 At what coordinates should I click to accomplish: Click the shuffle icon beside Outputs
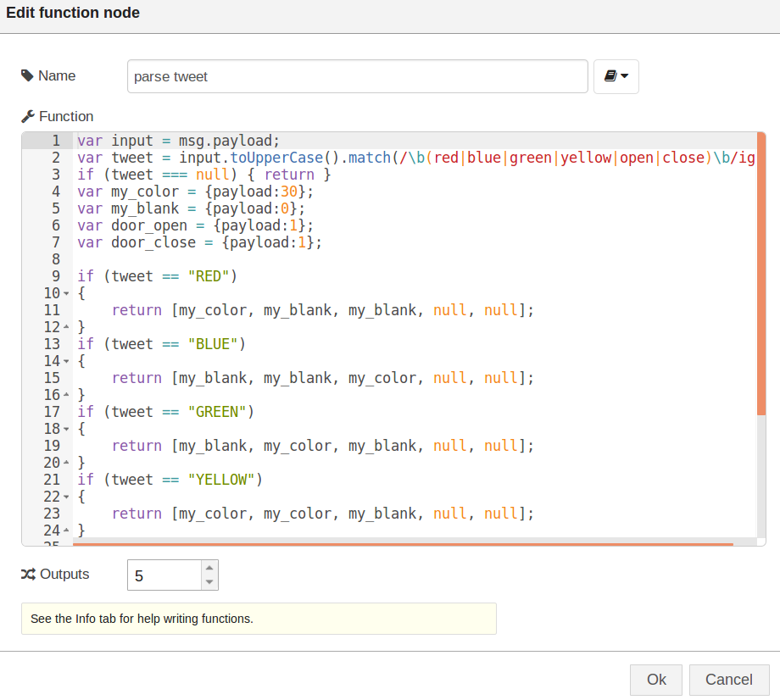28,575
